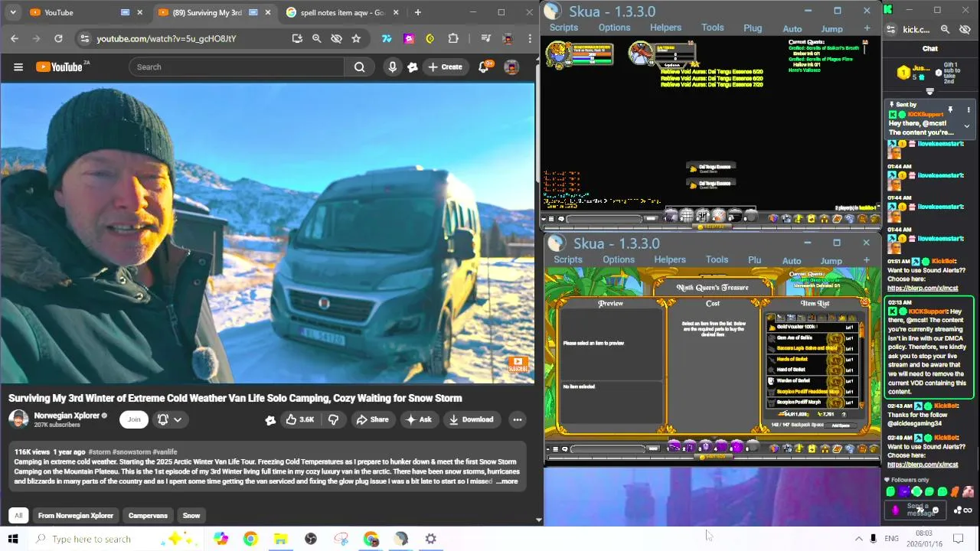Screen dimensions: 980x551
Task: Open the Chrome zoom magnifier icon
Action: pyautogui.click(x=316, y=38)
